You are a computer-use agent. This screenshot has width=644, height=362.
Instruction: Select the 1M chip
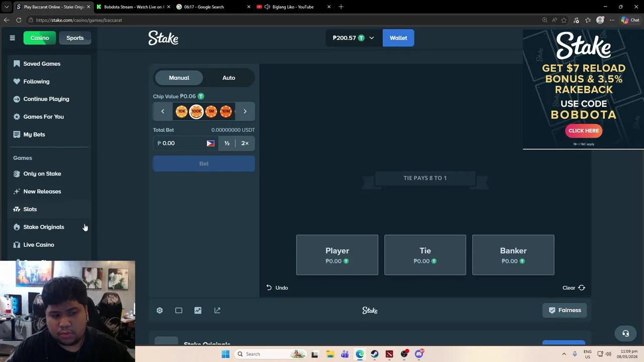[211, 111]
